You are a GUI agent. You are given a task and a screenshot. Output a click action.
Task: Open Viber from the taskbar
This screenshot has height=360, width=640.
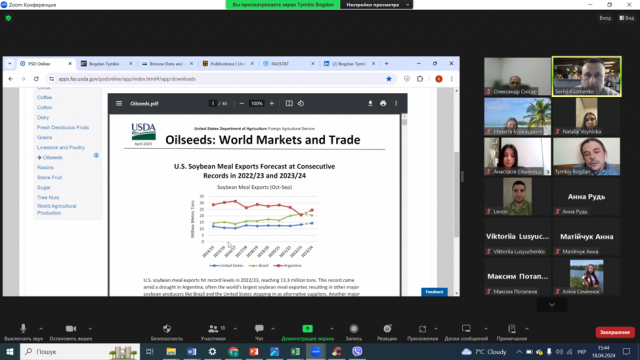[x=357, y=351]
